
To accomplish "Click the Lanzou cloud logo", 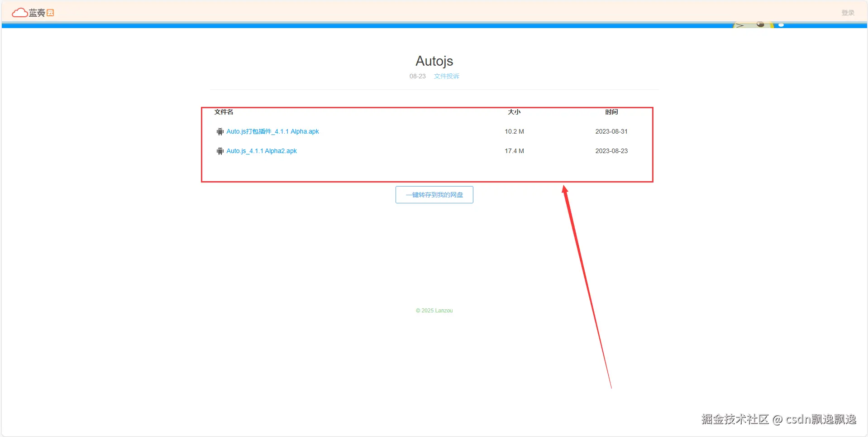I will [33, 13].
